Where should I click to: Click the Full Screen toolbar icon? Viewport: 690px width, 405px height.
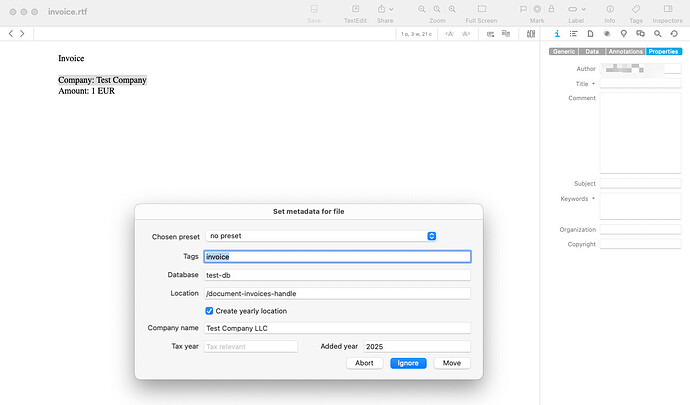(481, 10)
